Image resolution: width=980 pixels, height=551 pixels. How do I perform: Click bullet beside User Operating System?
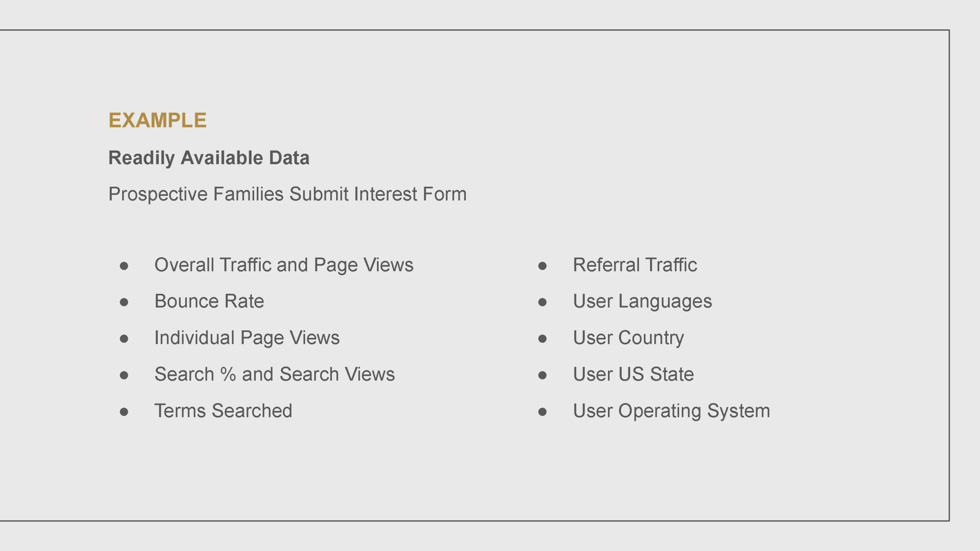(x=542, y=412)
